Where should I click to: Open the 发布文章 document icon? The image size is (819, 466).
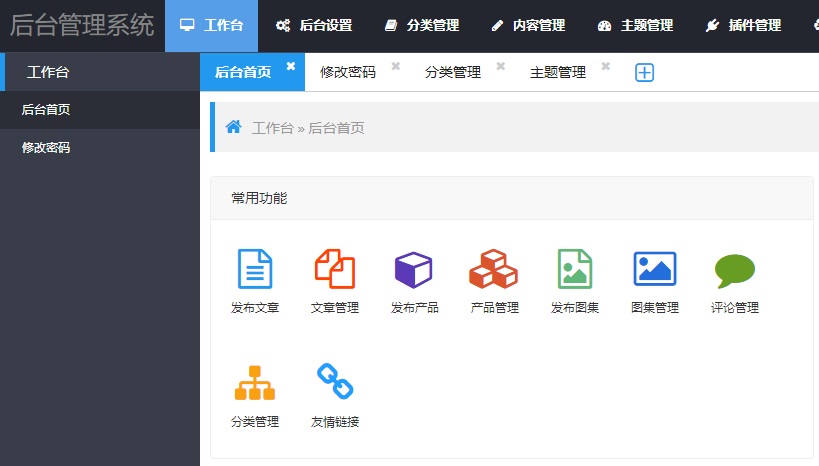[255, 269]
